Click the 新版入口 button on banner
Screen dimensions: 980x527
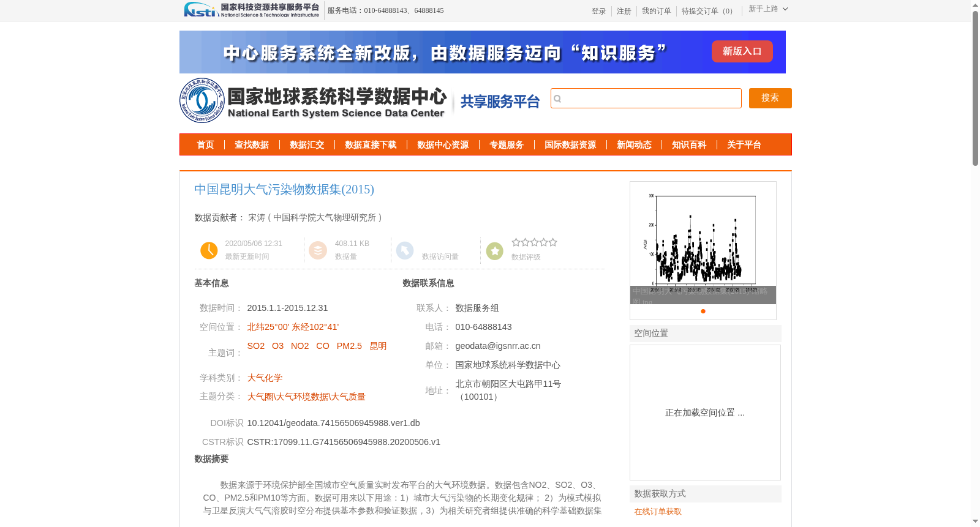742,51
